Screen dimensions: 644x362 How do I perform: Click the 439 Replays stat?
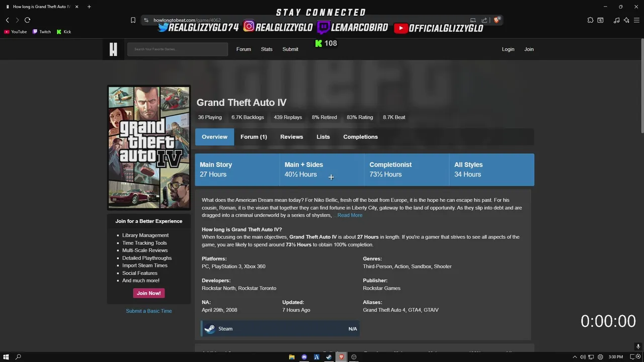click(x=288, y=117)
